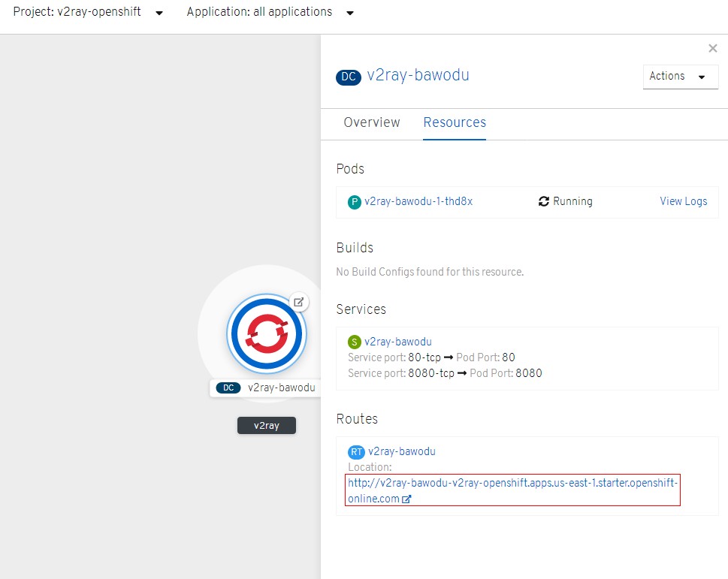
Task: Select the v2ray application group label
Action: (x=267, y=426)
